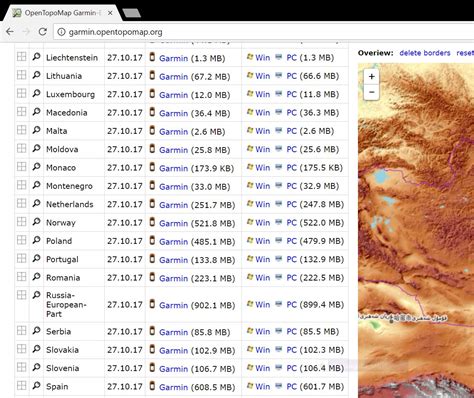Open Win download link for Macedonia
This screenshot has height=398, width=474.
pyautogui.click(x=262, y=113)
